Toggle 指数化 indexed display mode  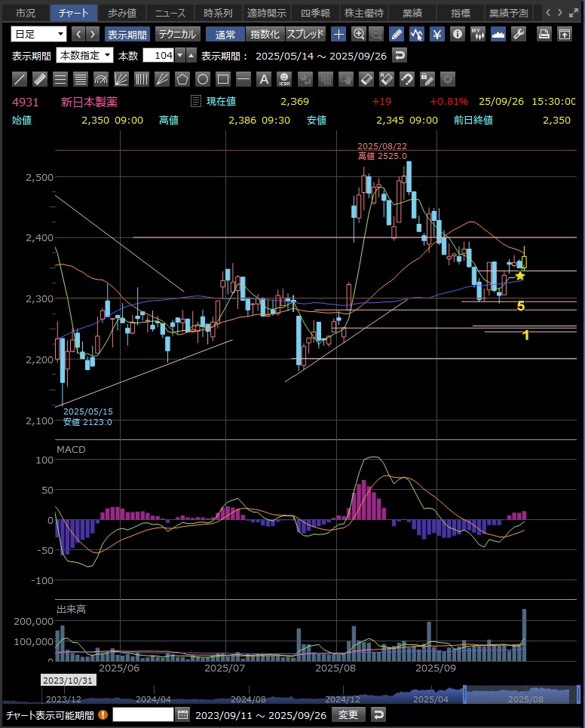tap(265, 34)
